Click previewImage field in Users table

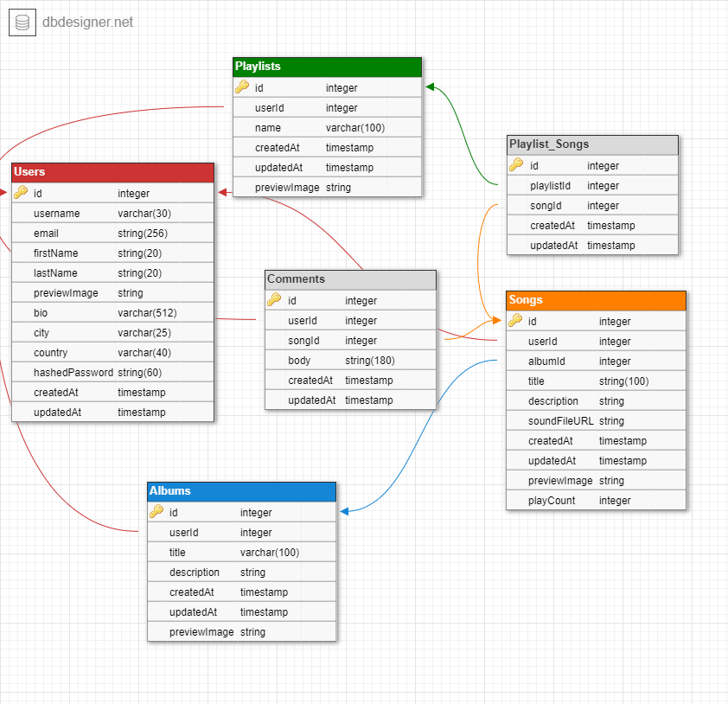point(66,293)
